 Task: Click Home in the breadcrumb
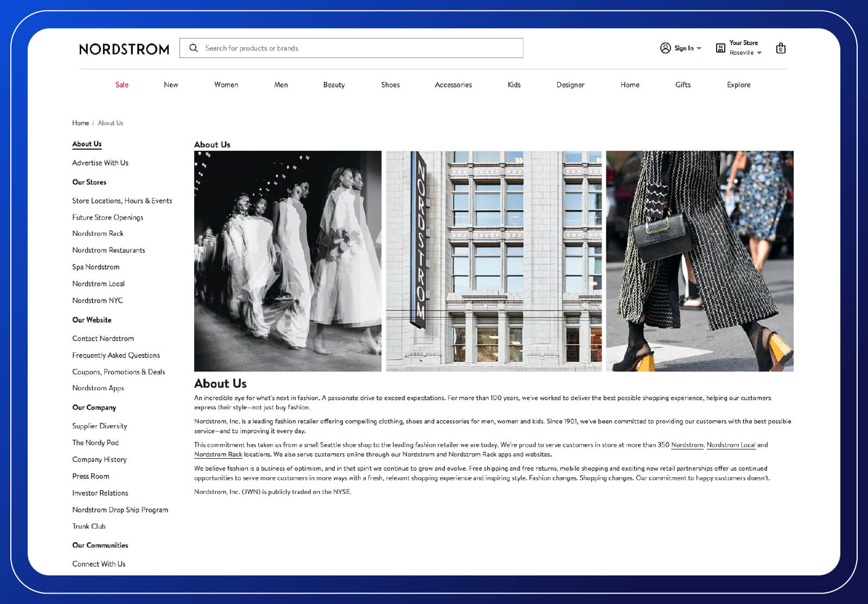click(x=80, y=123)
